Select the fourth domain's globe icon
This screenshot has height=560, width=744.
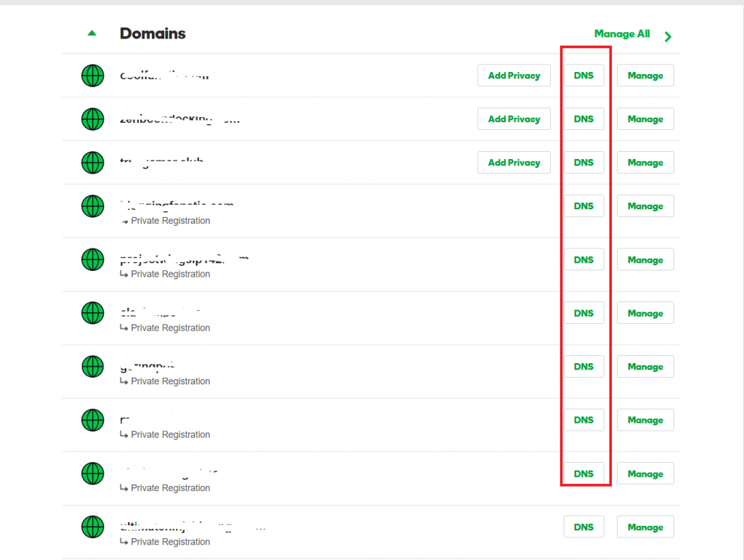92,206
